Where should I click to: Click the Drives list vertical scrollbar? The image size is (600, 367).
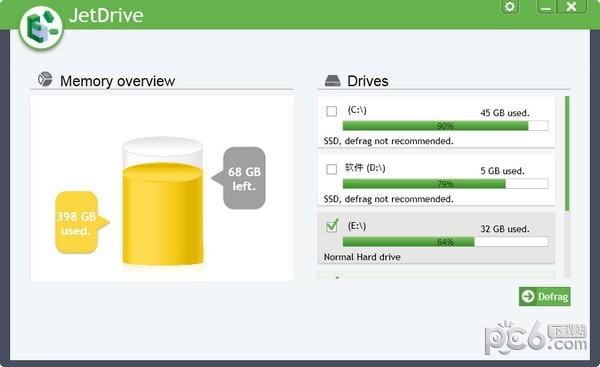point(567,187)
